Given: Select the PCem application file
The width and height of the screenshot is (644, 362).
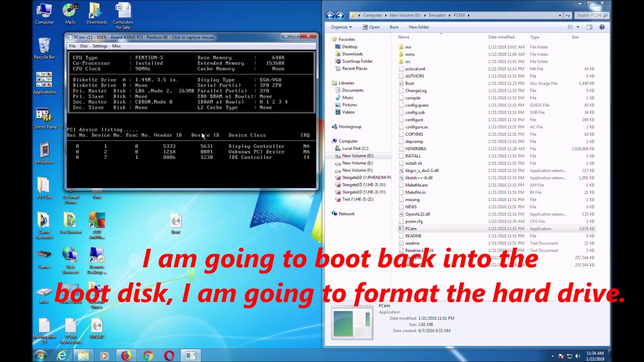Looking at the screenshot, I should click(x=411, y=229).
